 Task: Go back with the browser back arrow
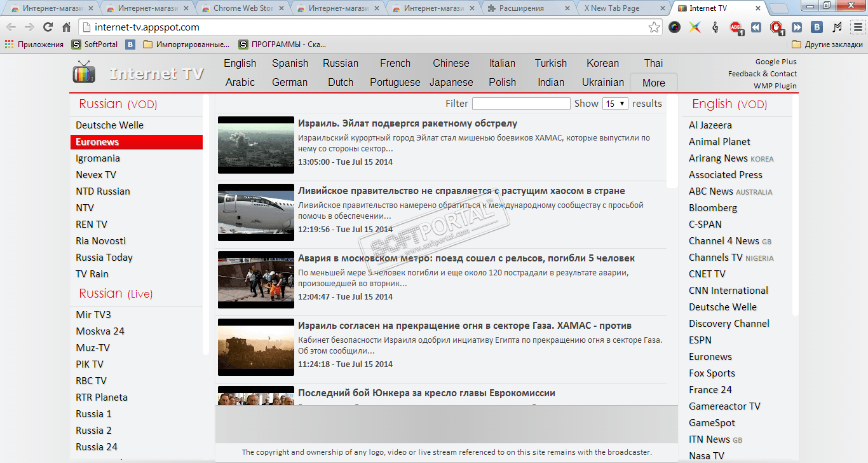point(11,27)
